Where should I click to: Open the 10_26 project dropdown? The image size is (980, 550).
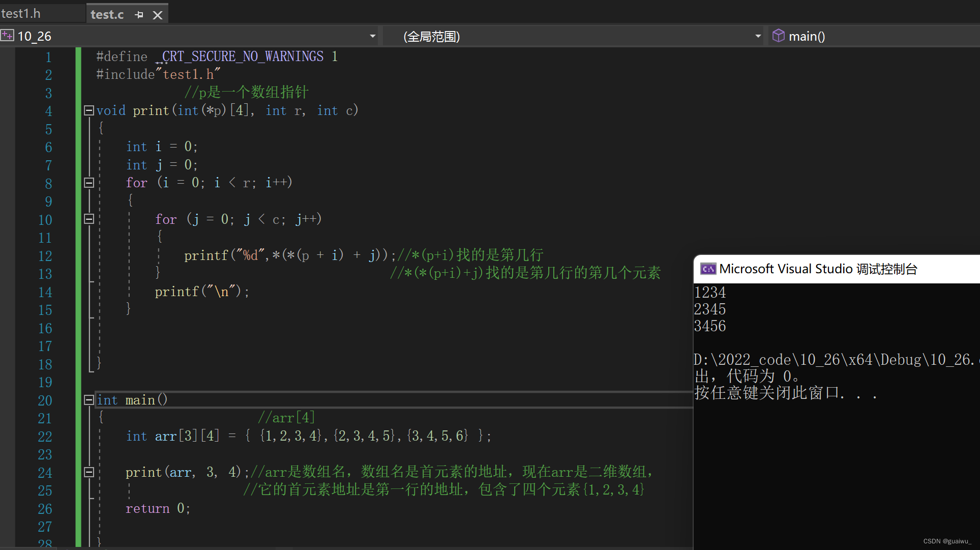pos(372,36)
